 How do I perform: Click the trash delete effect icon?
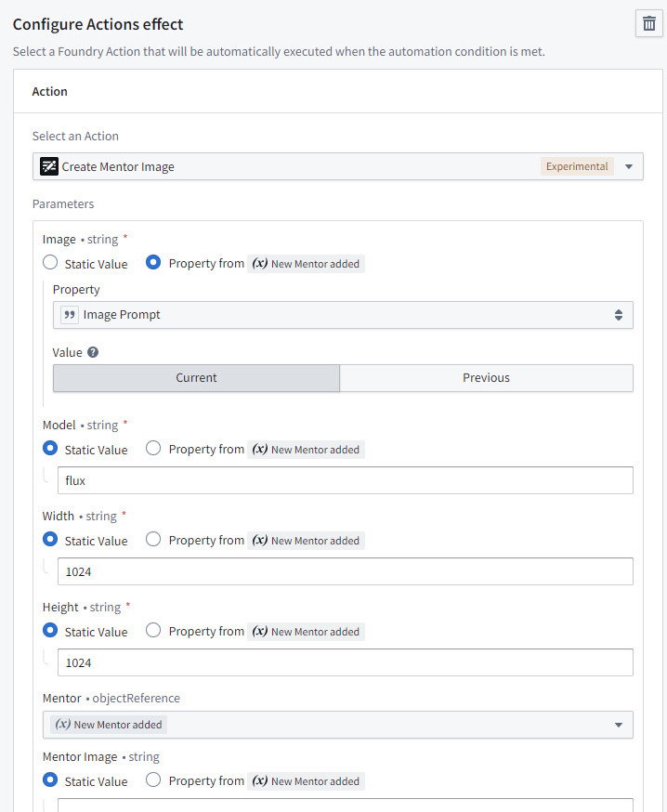tap(648, 25)
